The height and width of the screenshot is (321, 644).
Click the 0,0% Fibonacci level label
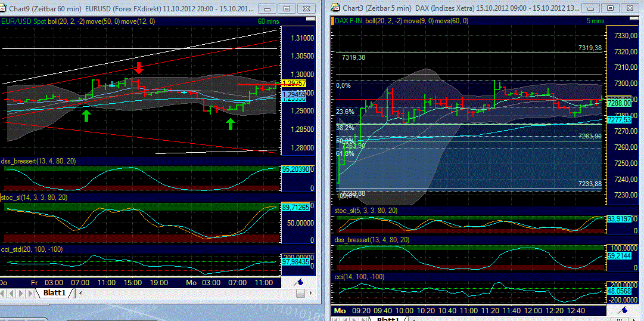point(343,85)
